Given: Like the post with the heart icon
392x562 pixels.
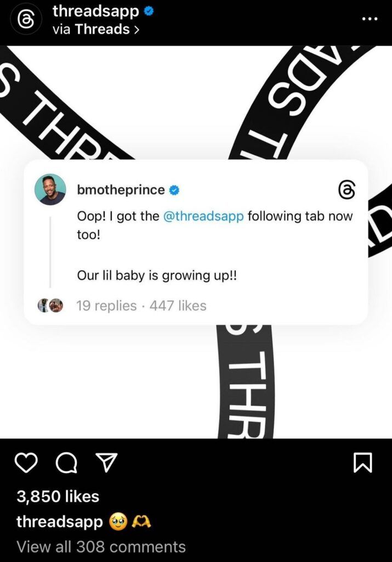Looking at the screenshot, I should [x=26, y=463].
